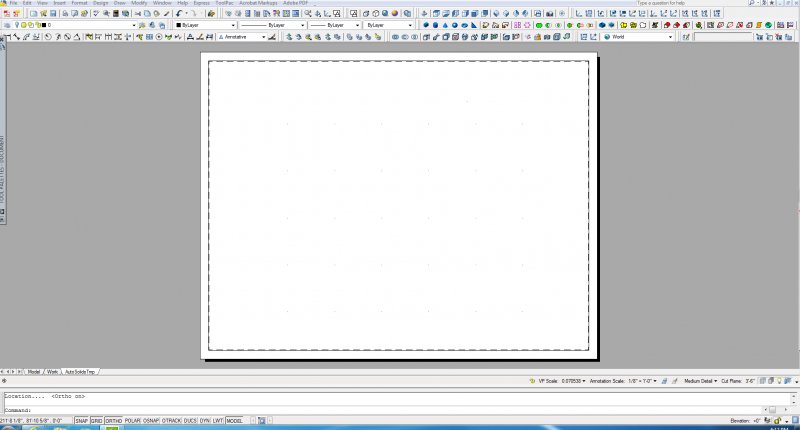Open the Modify menu

coord(139,3)
